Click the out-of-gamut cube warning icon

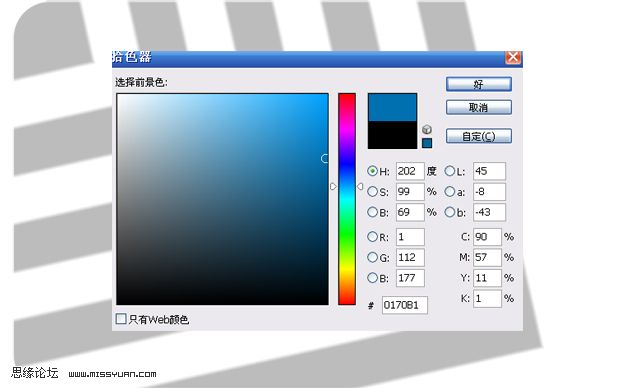[x=427, y=129]
